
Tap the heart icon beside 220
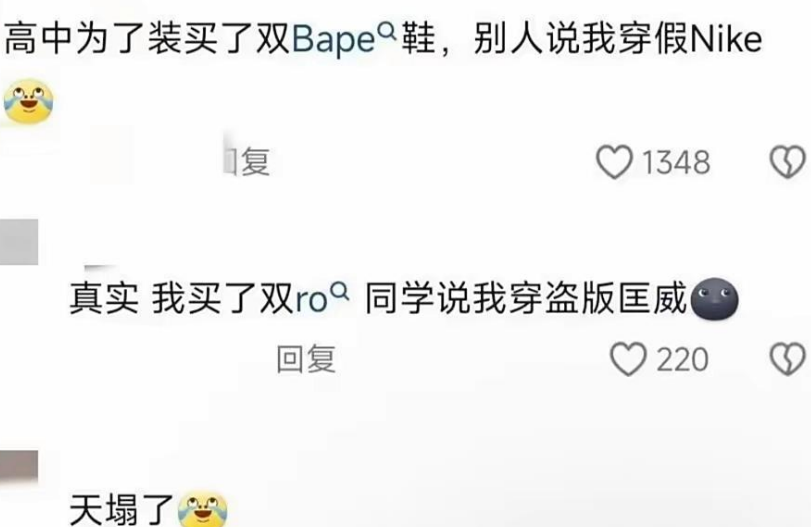click(628, 359)
